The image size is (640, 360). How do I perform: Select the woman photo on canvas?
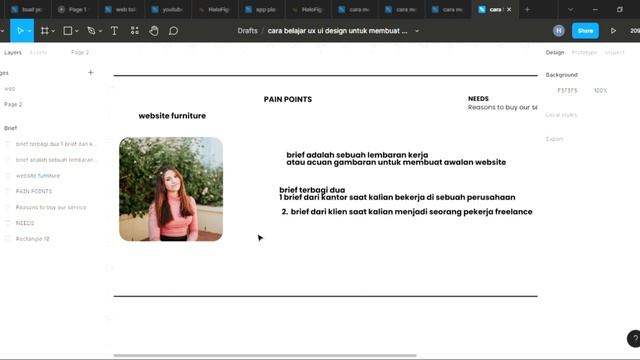coord(171,189)
